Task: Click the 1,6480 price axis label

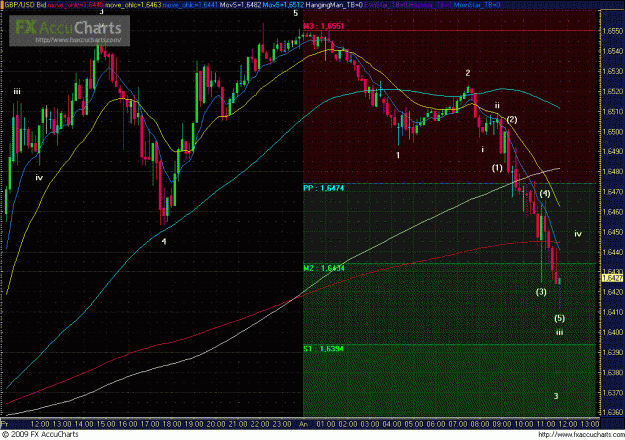Action: [613, 172]
